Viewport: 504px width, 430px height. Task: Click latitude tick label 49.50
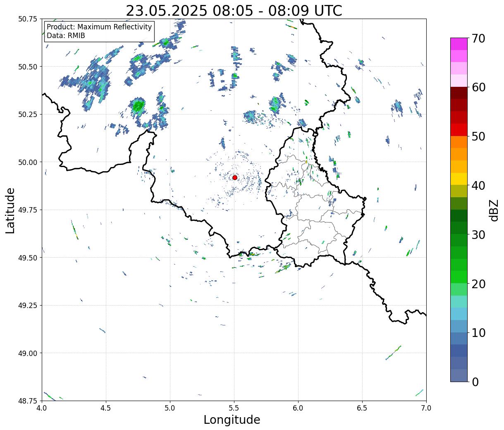point(28,258)
